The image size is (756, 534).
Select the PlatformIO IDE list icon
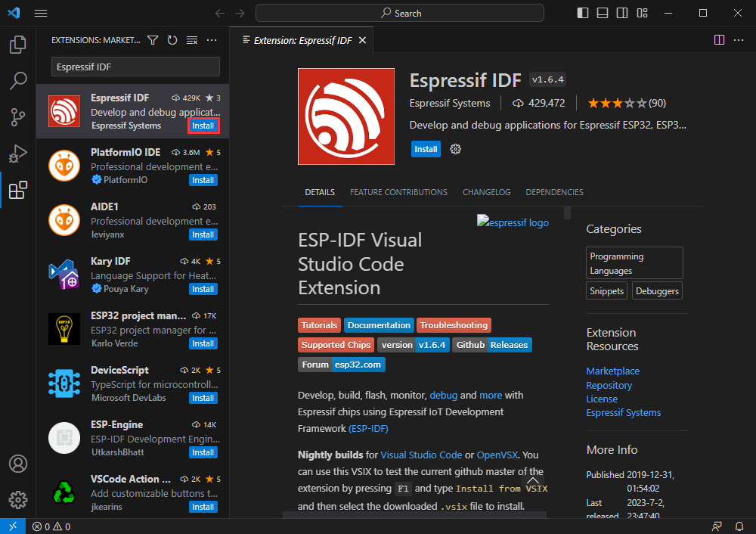[64, 166]
